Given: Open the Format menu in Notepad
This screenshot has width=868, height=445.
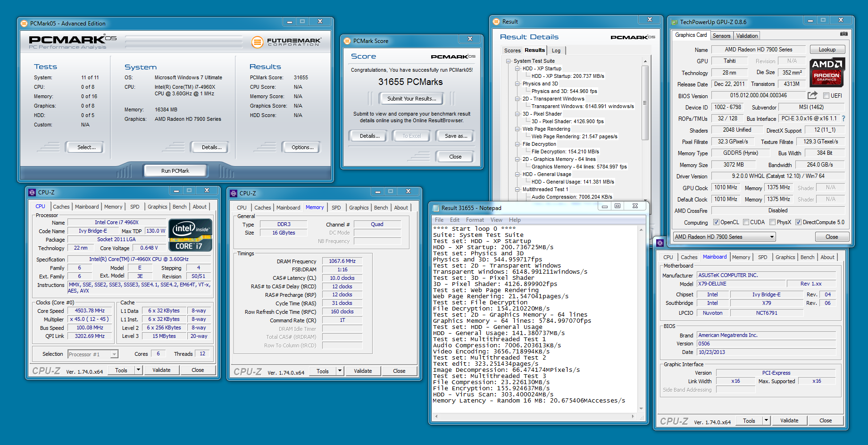Looking at the screenshot, I should pyautogui.click(x=475, y=220).
